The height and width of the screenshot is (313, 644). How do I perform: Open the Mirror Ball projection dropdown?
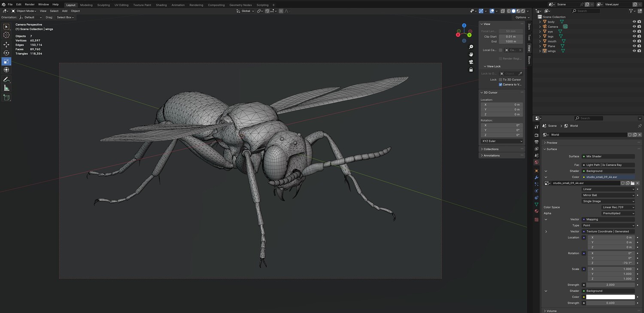608,195
